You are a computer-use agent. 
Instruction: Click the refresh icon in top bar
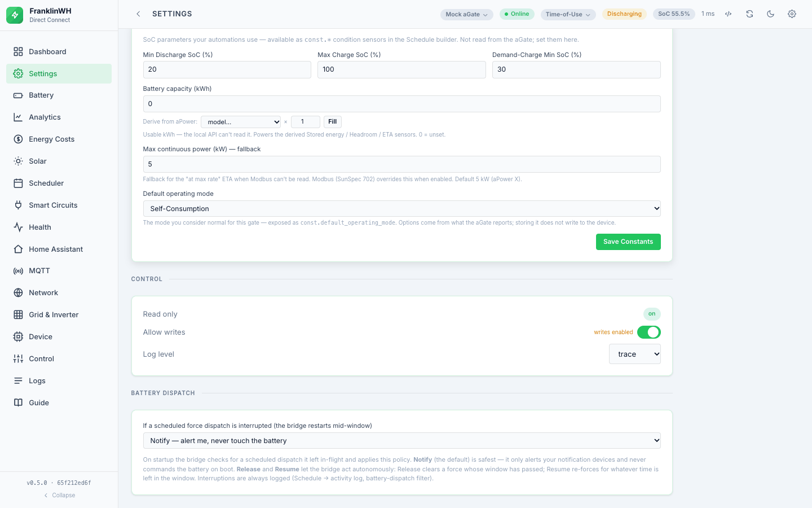point(749,14)
